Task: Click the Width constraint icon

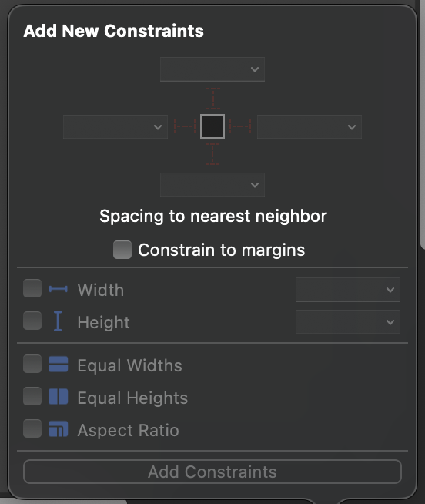Action: tap(59, 289)
